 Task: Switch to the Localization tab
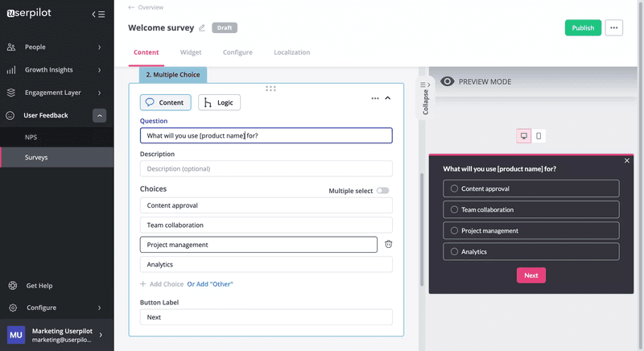coord(292,52)
